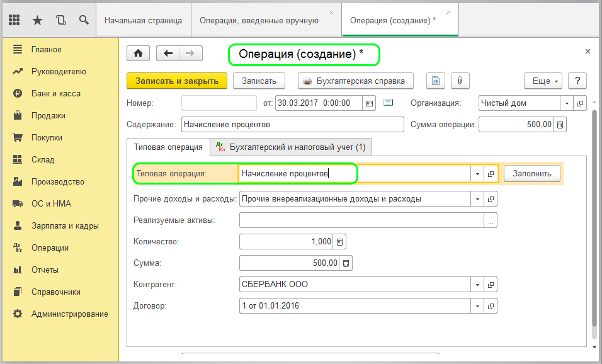The width and height of the screenshot is (602, 364).
Task: Click the Заполнить button
Action: pos(531,174)
